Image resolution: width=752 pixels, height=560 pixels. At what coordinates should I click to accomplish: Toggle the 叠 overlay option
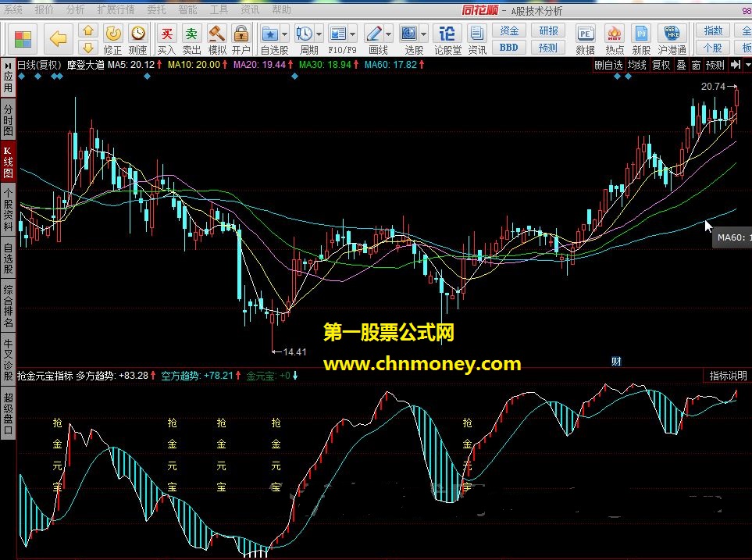[681, 65]
